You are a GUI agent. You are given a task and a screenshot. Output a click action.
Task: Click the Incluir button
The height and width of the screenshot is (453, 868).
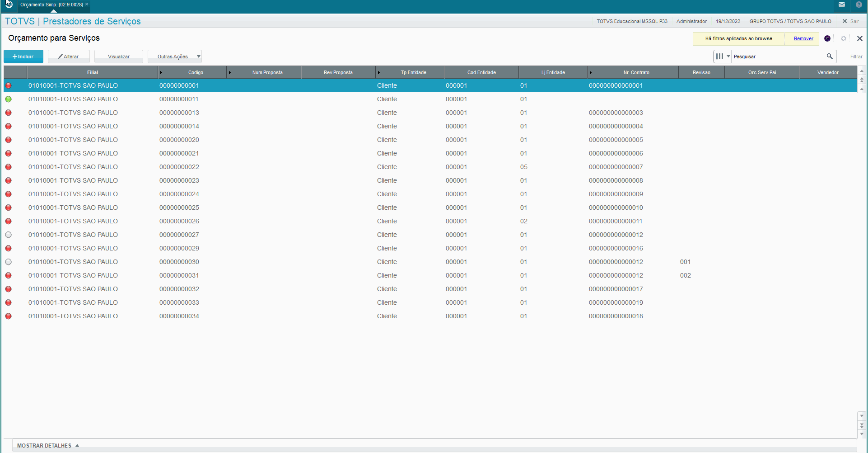click(23, 57)
